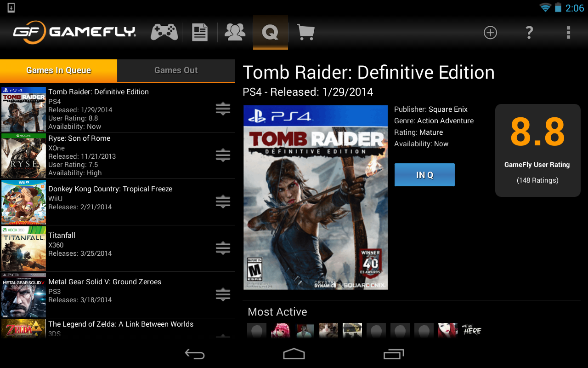Select The Legend of Zelda: A Link Between Worlds

[121, 324]
